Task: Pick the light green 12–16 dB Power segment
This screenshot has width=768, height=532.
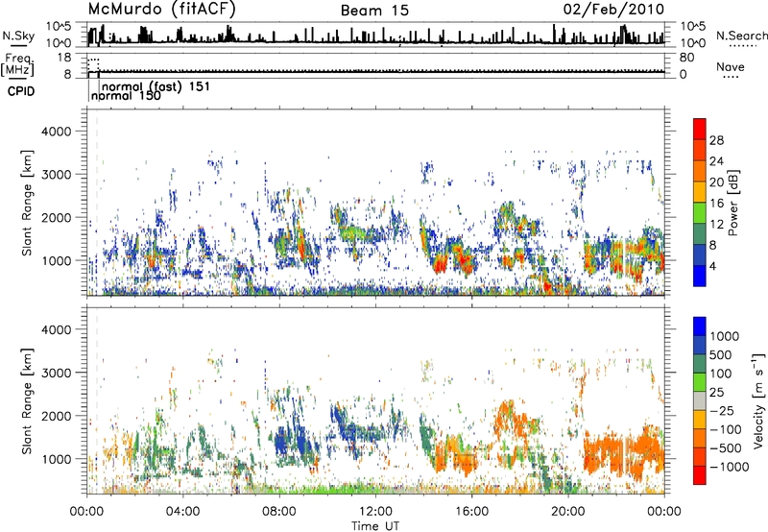Action: point(700,212)
